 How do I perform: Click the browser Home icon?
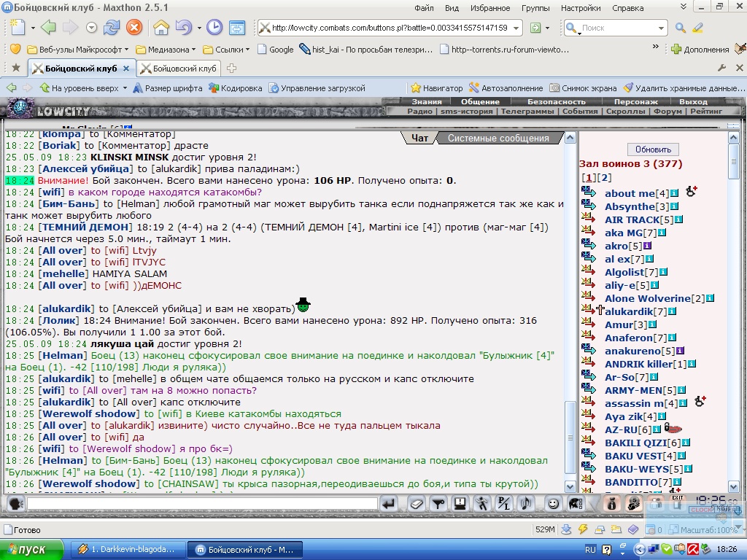coord(161,28)
